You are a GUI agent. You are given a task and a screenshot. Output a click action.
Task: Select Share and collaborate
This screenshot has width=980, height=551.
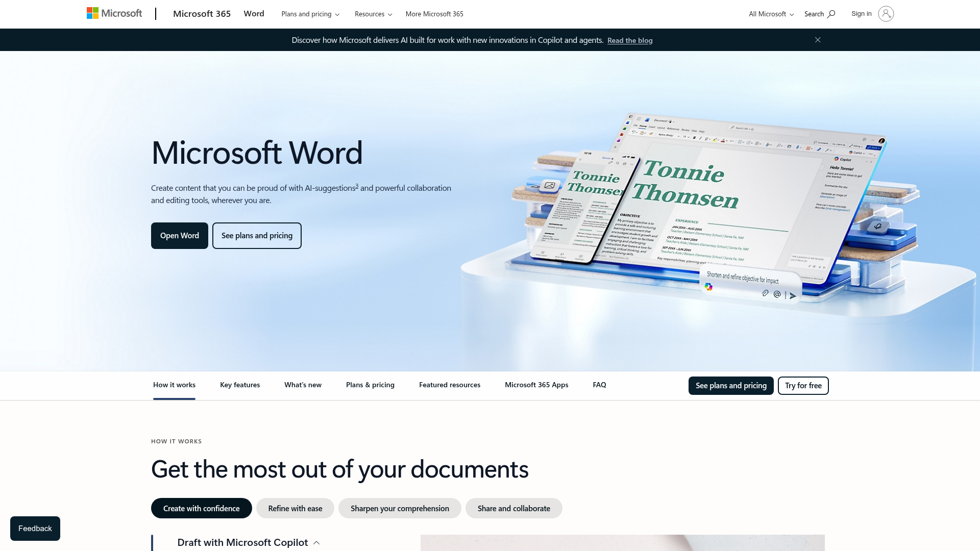pyautogui.click(x=513, y=508)
